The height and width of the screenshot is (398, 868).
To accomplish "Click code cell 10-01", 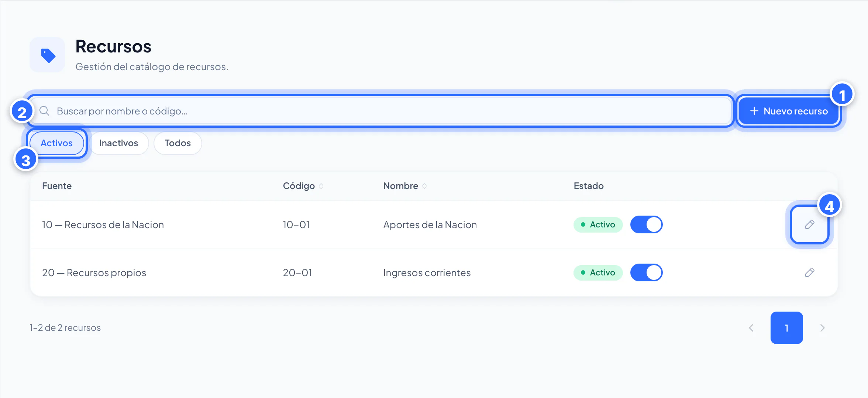I will [x=296, y=224].
